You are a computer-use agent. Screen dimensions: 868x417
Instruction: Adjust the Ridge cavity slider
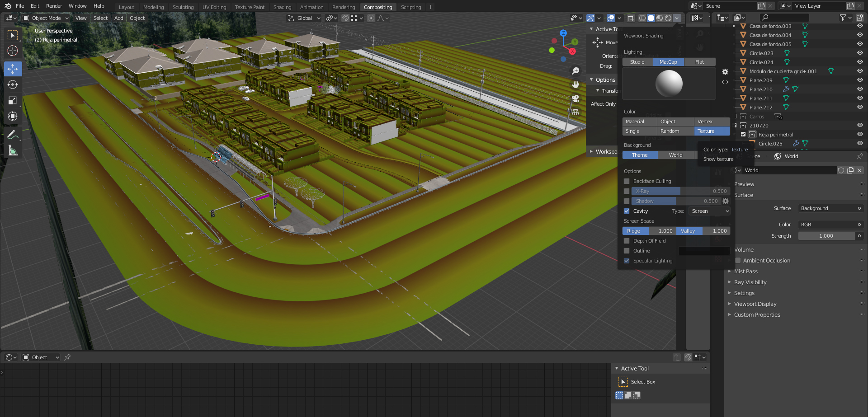click(649, 231)
